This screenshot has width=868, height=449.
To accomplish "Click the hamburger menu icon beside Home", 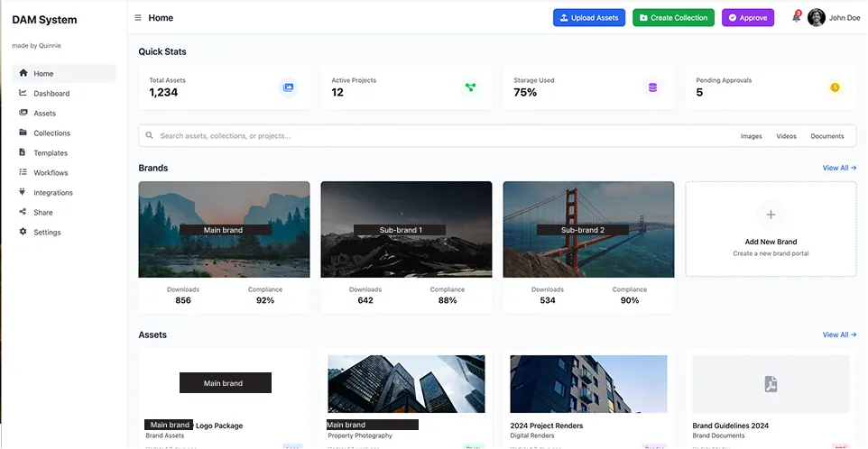I will click(x=138, y=18).
